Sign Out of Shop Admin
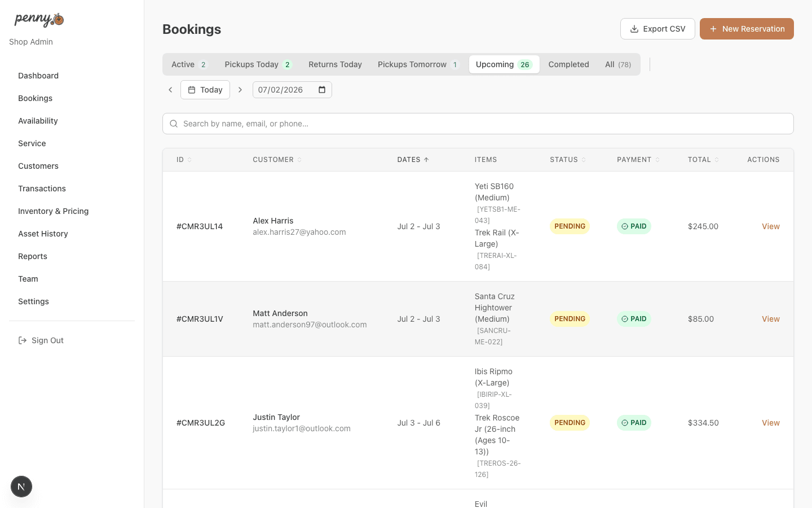812x508 pixels. pos(41,340)
